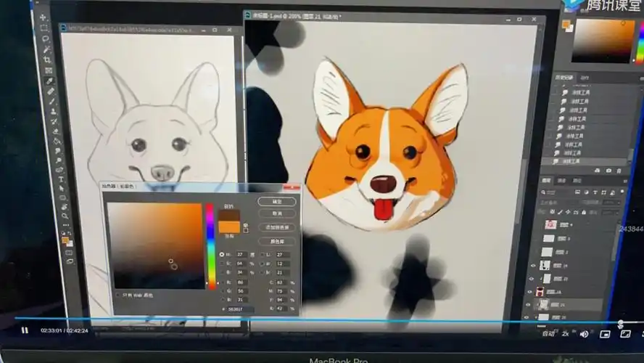Select the Path Selection arrow tool
The height and width of the screenshot is (363, 644).
pyautogui.click(x=62, y=188)
